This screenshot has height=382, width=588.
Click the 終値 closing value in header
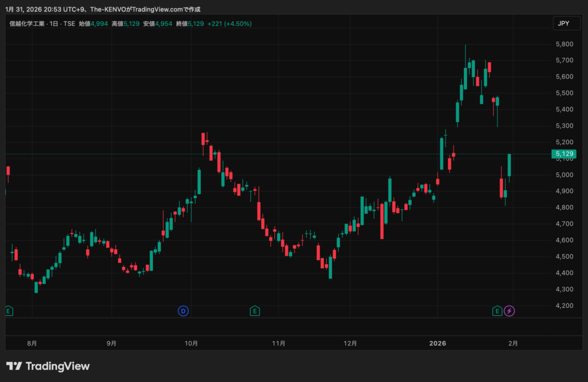[x=197, y=24]
